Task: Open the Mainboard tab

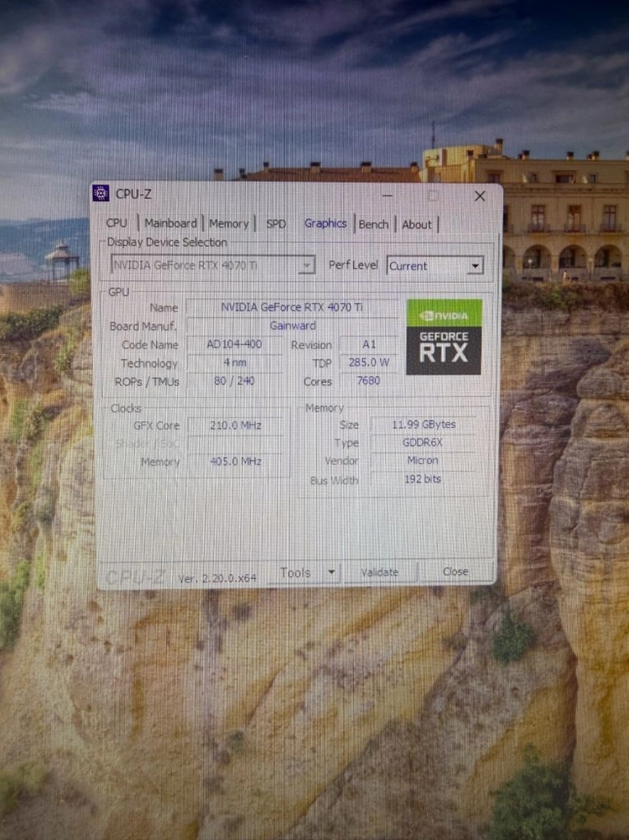Action: click(171, 223)
